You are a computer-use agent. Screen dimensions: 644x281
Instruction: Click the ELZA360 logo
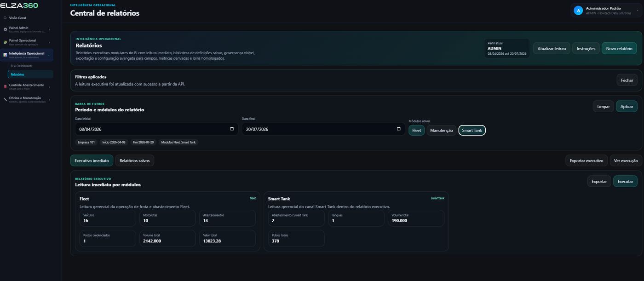(19, 6)
